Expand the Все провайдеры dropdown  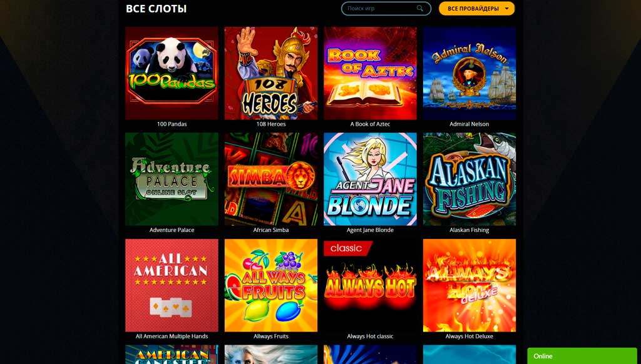point(476,9)
